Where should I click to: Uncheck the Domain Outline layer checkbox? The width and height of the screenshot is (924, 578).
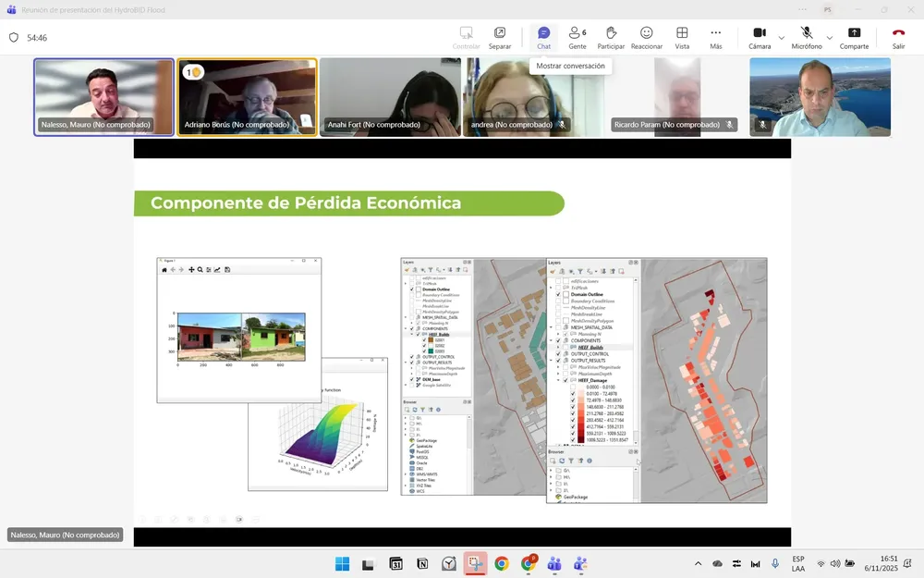(x=559, y=294)
